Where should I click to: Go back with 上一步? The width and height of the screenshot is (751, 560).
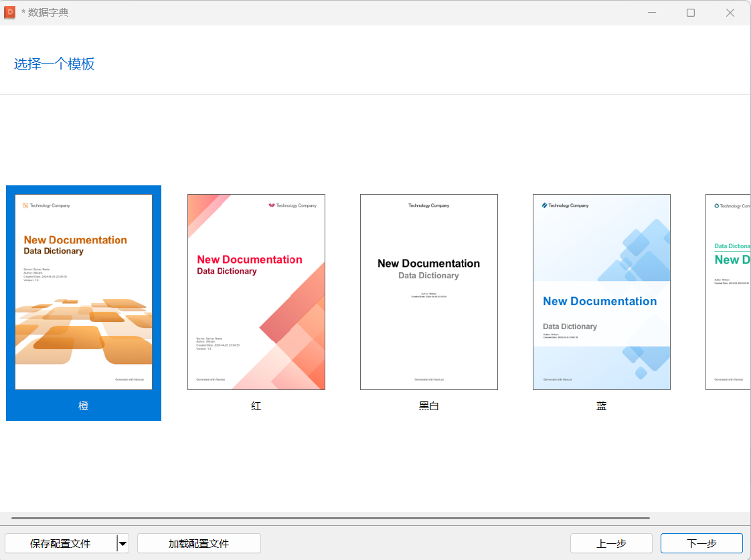pos(611,543)
